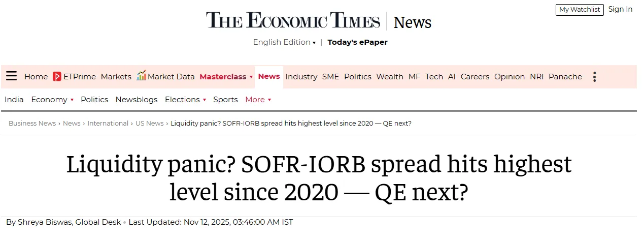Click The Economic Times logo
Screen dimensions: 644x241
tap(293, 20)
